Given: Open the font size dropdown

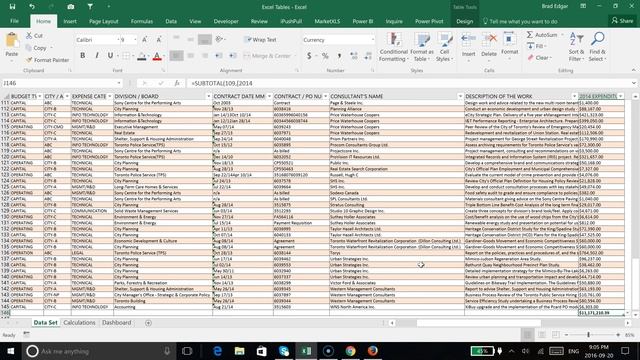Looking at the screenshot, I should (135, 40).
